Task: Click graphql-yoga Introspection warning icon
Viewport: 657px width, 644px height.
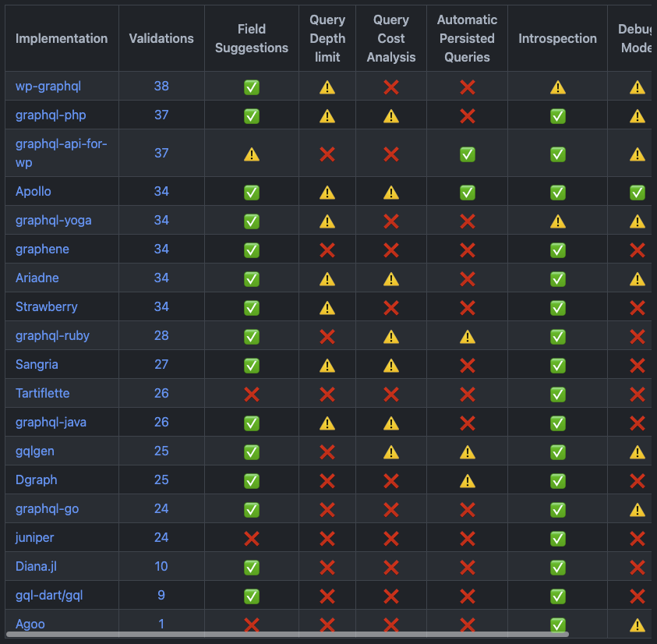Action: (x=558, y=221)
